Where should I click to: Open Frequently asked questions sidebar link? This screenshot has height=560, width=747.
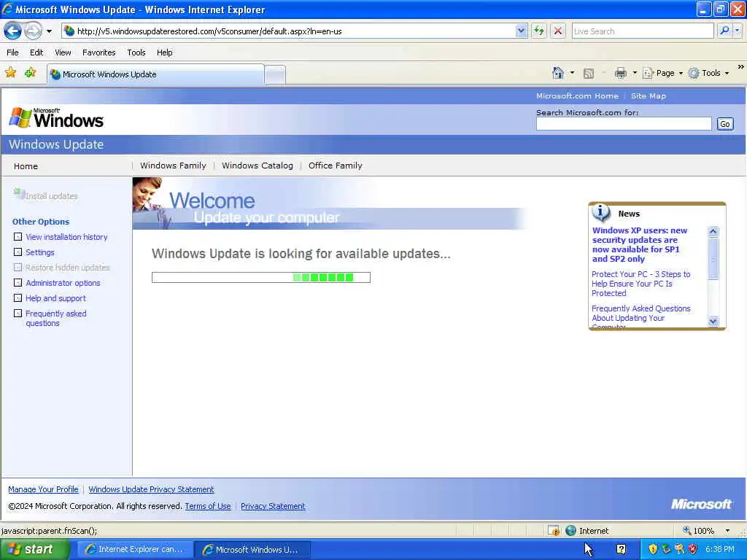55,318
